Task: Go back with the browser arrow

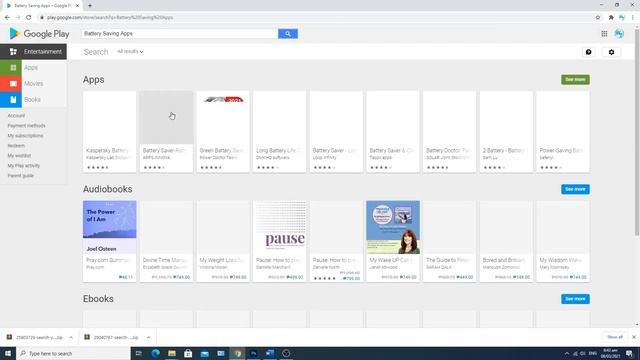Action: [7, 18]
